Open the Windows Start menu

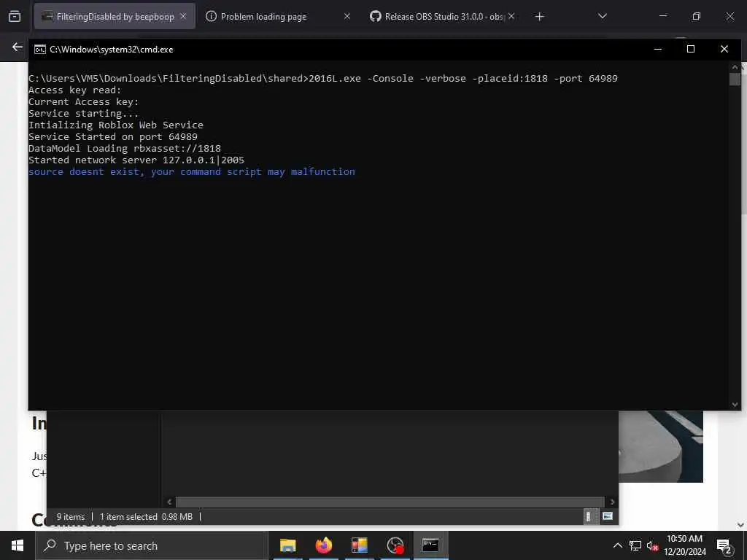pos(18,545)
